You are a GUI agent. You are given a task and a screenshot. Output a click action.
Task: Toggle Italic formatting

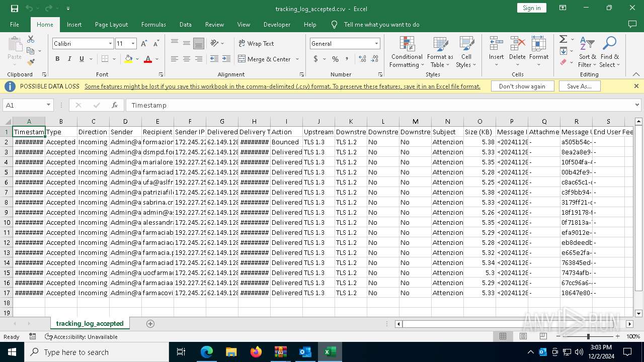click(x=69, y=59)
